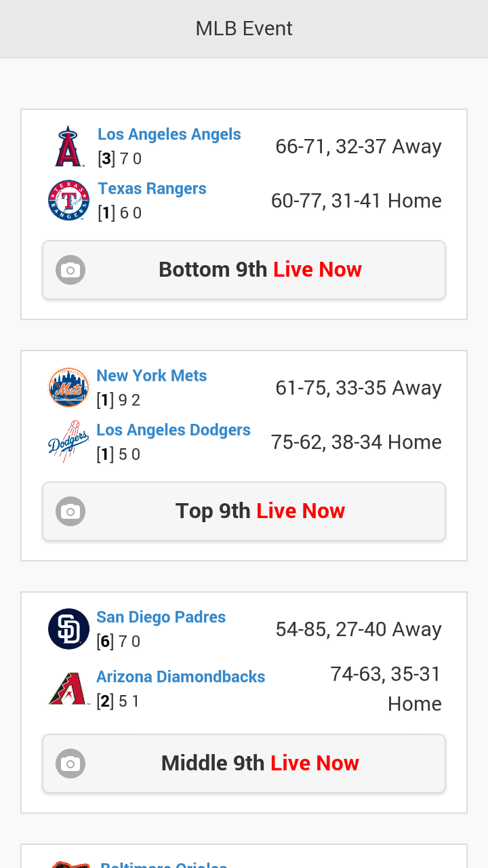The height and width of the screenshot is (868, 488).
Task: Tap the New York Mets logo
Action: (x=68, y=388)
